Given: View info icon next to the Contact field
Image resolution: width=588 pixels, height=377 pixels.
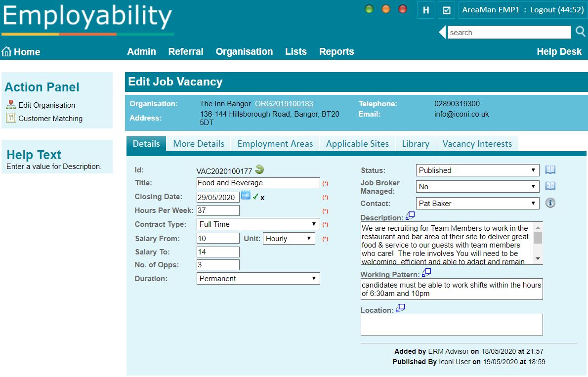Looking at the screenshot, I should pyautogui.click(x=550, y=202).
